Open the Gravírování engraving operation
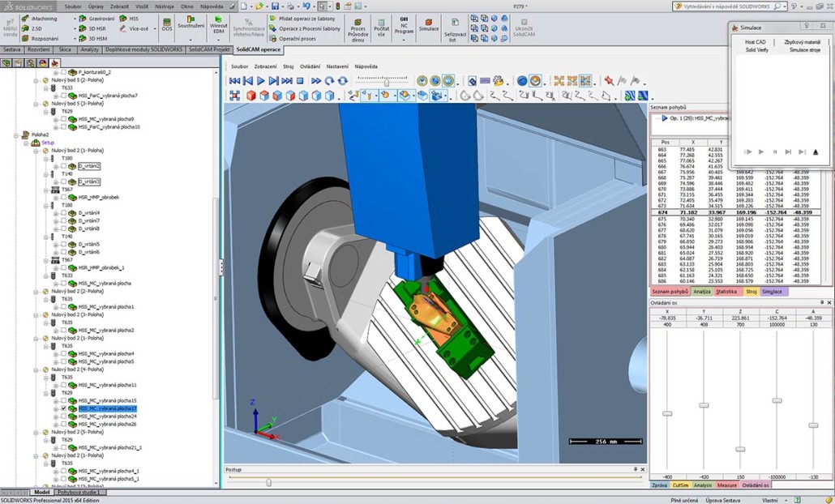Viewport: 835px width, 504px height. pyautogui.click(x=97, y=19)
